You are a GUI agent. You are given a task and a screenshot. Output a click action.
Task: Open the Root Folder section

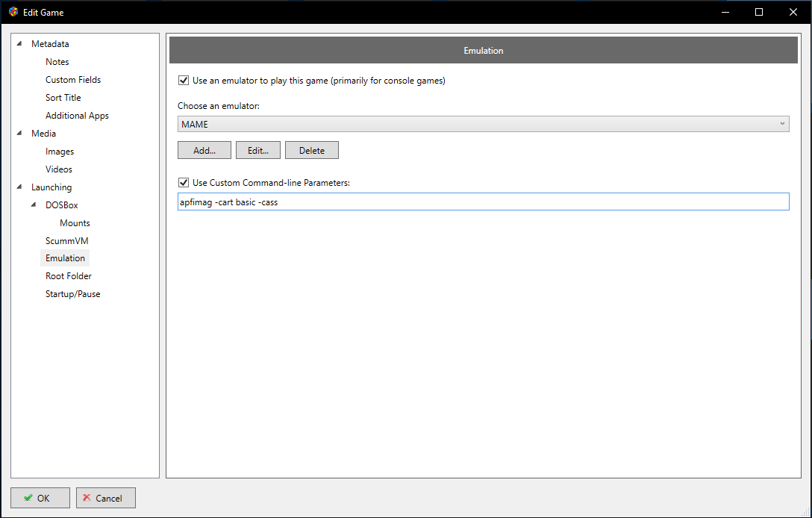(69, 276)
